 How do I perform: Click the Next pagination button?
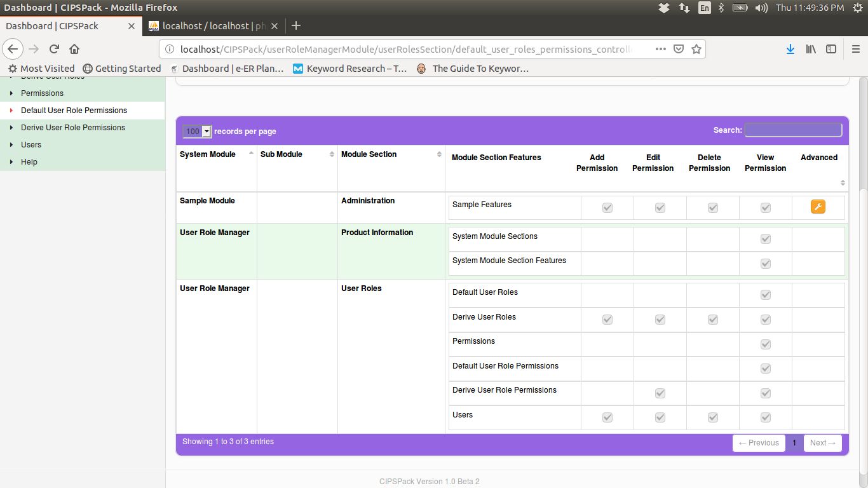[x=822, y=443]
